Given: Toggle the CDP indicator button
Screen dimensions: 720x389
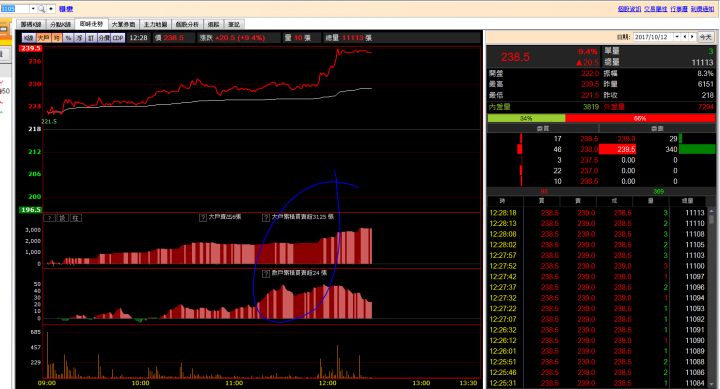Looking at the screenshot, I should click(x=118, y=38).
